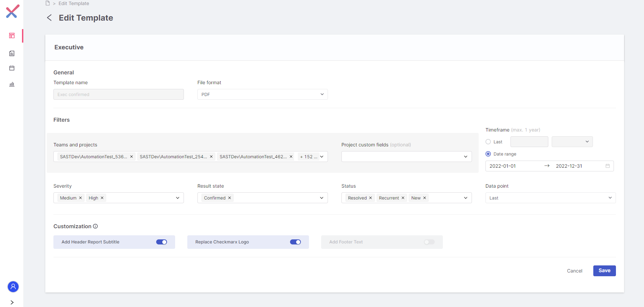
Task: Click the Cancel button
Action: [575, 271]
